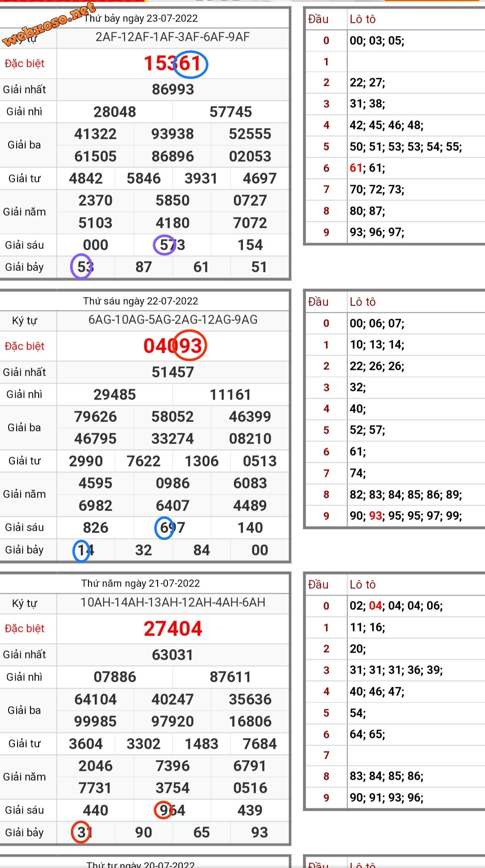Click lô tô row '70; 72; 73;'

tap(377, 190)
